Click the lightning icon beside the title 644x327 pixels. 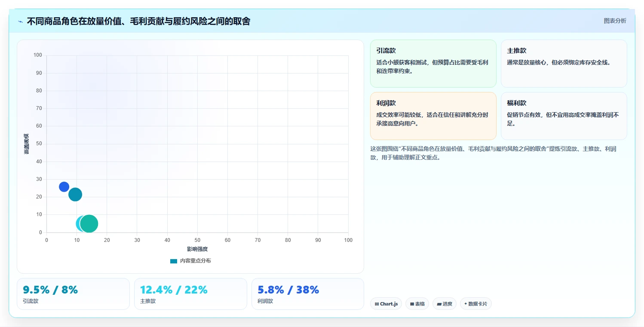[21, 21]
